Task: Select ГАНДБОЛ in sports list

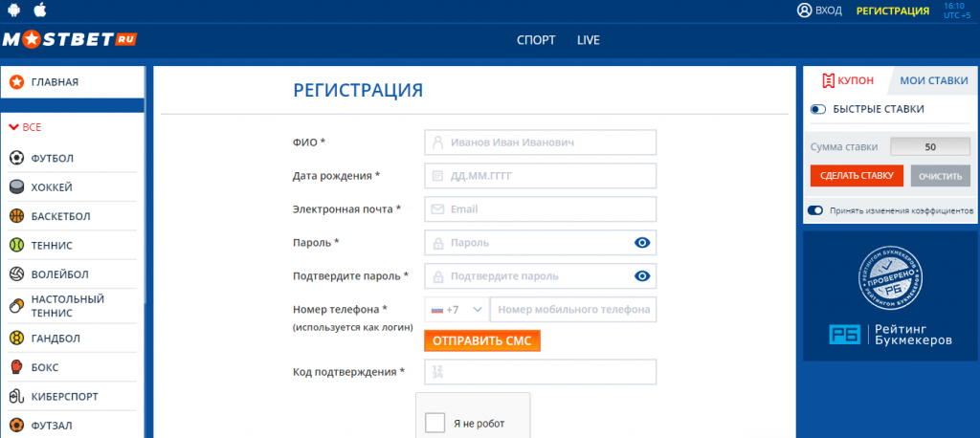Action: pos(73,338)
